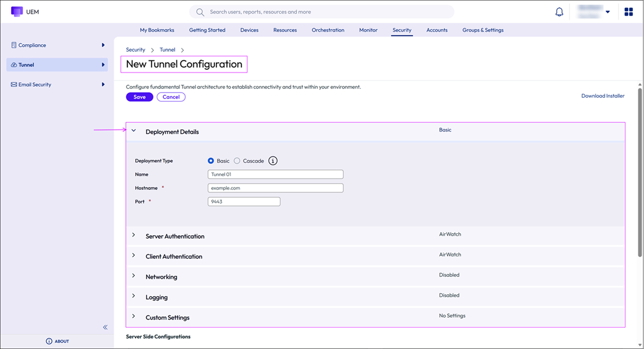Expand the Tunnel submenu arrow
Image resolution: width=644 pixels, height=349 pixels.
click(103, 65)
